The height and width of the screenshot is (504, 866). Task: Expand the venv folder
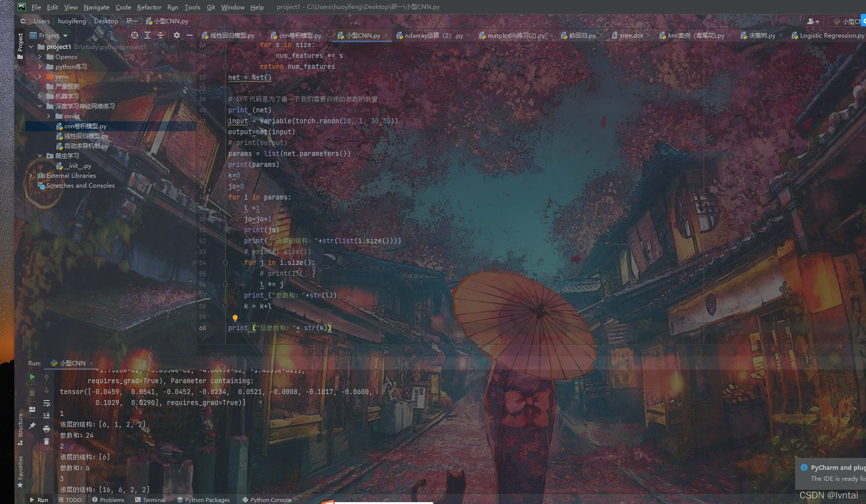(x=40, y=77)
